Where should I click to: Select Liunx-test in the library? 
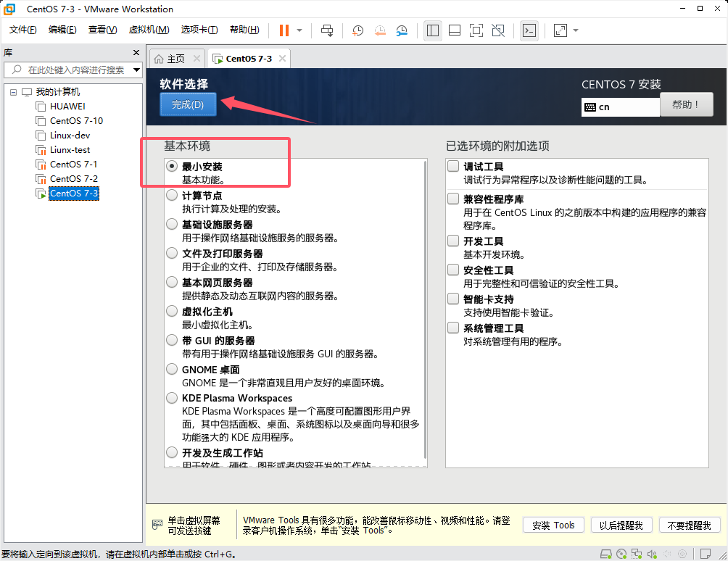coord(70,150)
